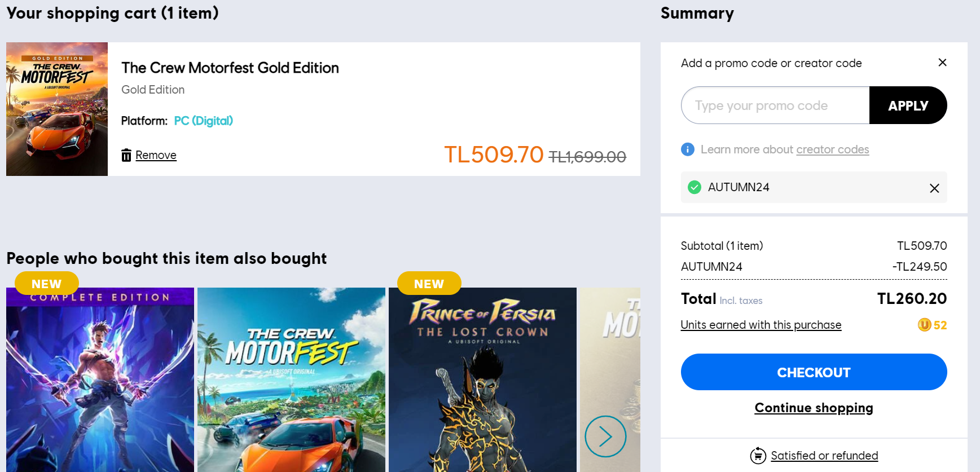This screenshot has width=980, height=472.
Task: Click the Remove link for cart item
Action: (156, 155)
